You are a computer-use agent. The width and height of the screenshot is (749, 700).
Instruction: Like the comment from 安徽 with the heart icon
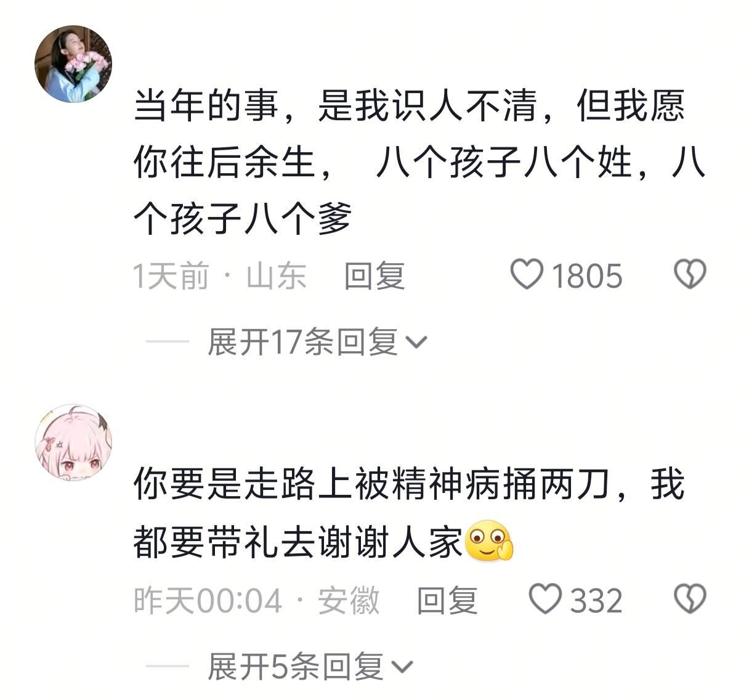(x=546, y=599)
